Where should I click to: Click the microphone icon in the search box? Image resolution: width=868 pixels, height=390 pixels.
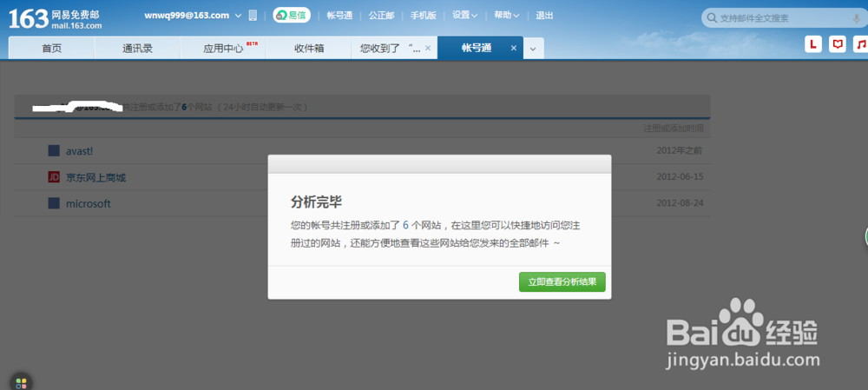[857, 18]
